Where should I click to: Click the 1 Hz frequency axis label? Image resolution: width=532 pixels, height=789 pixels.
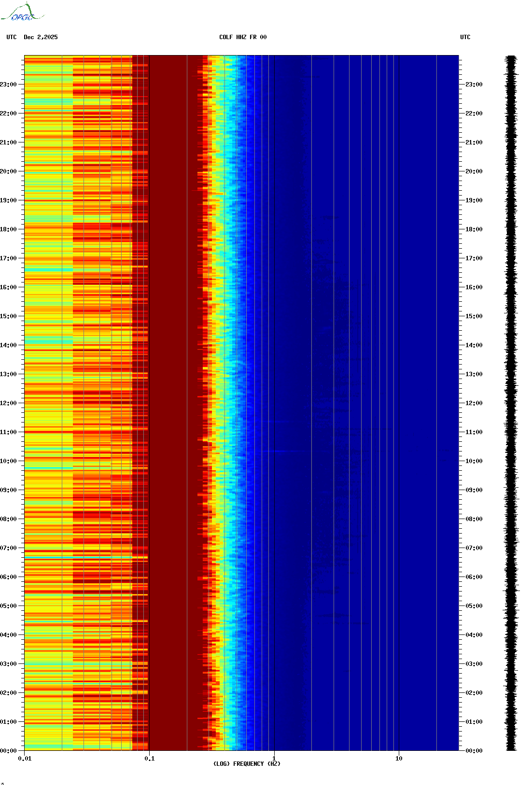coord(274,759)
